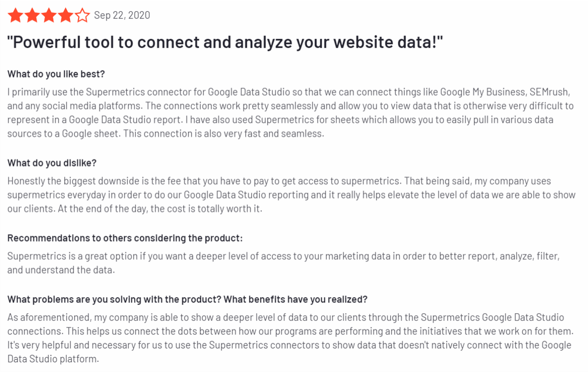Click the paragraph starting "Honestly the biggest downside"
Viewport: 588px width, 372px height.
[291, 194]
